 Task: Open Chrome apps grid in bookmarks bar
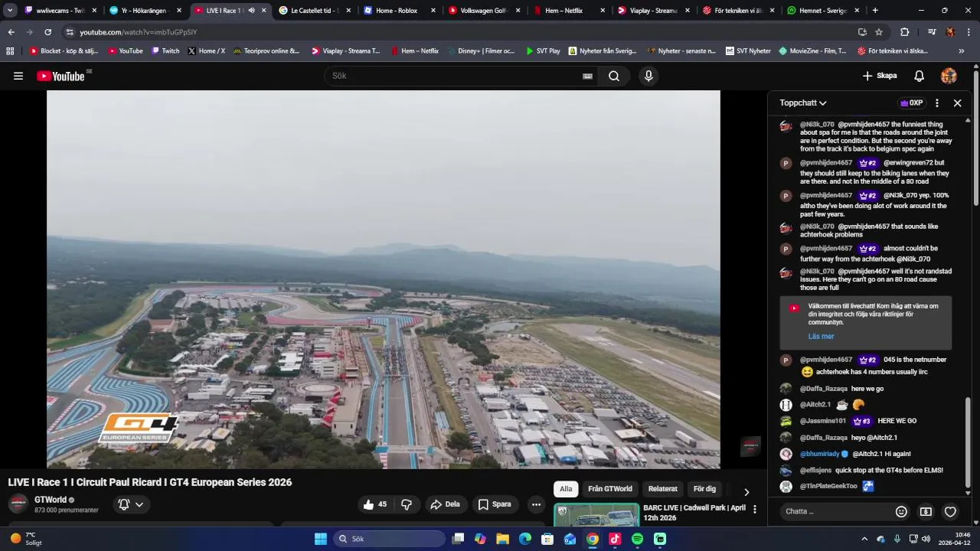(10, 51)
